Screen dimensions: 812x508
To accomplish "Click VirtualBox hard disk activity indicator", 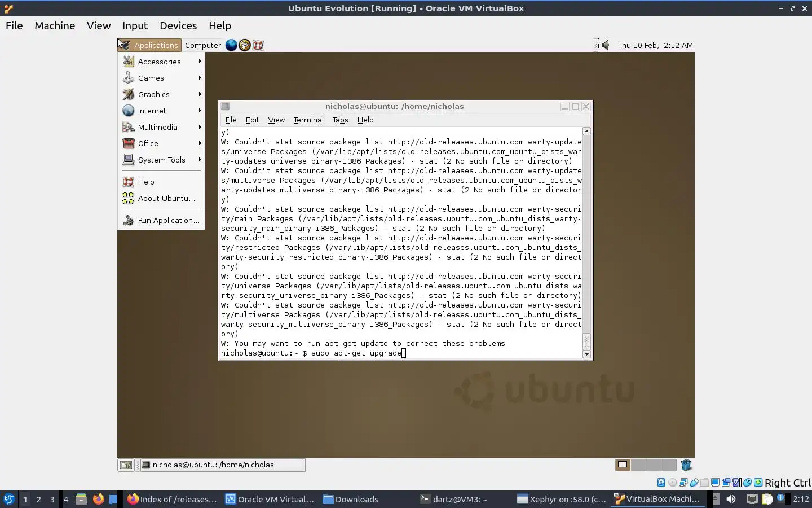I will point(661,483).
